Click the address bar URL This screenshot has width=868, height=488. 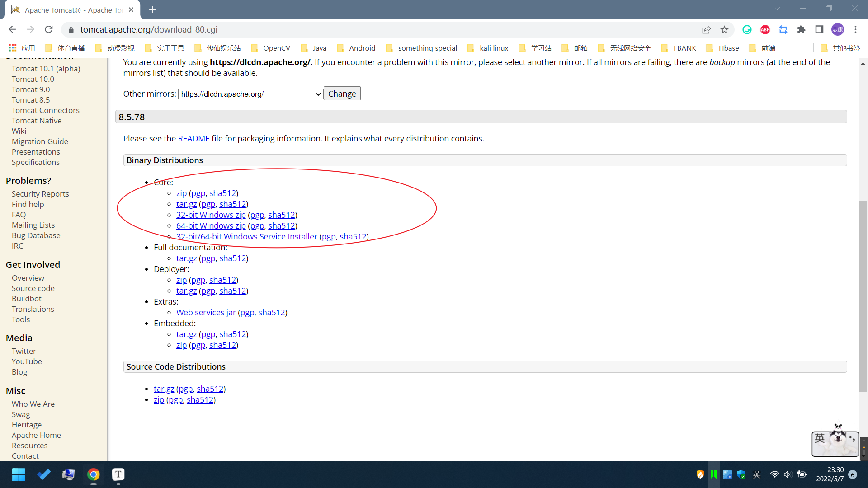pos(149,29)
